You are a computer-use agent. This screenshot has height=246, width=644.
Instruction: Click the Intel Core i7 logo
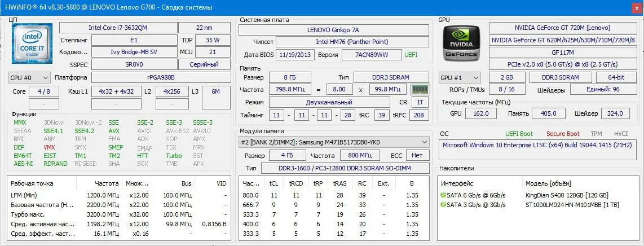[32, 43]
